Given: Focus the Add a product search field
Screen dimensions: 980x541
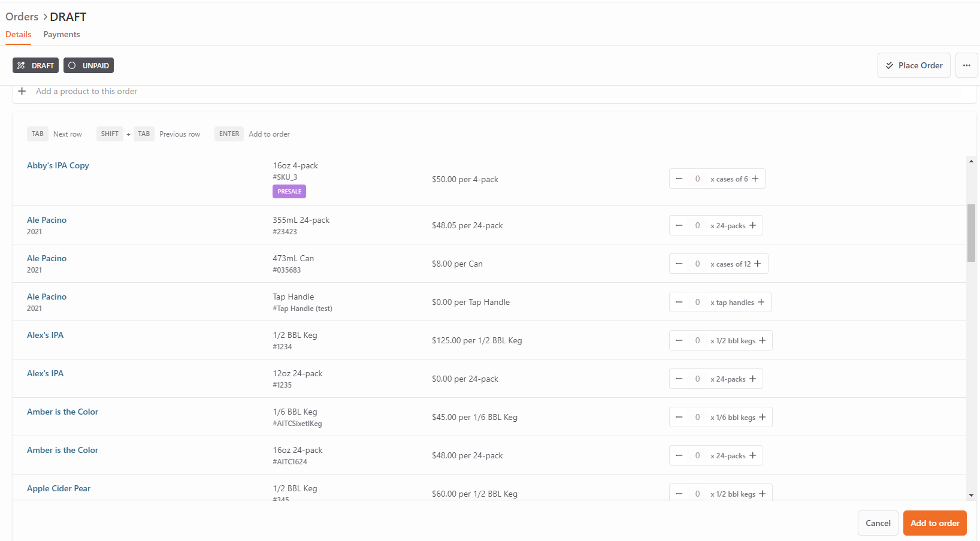Looking at the screenshot, I should (x=494, y=91).
